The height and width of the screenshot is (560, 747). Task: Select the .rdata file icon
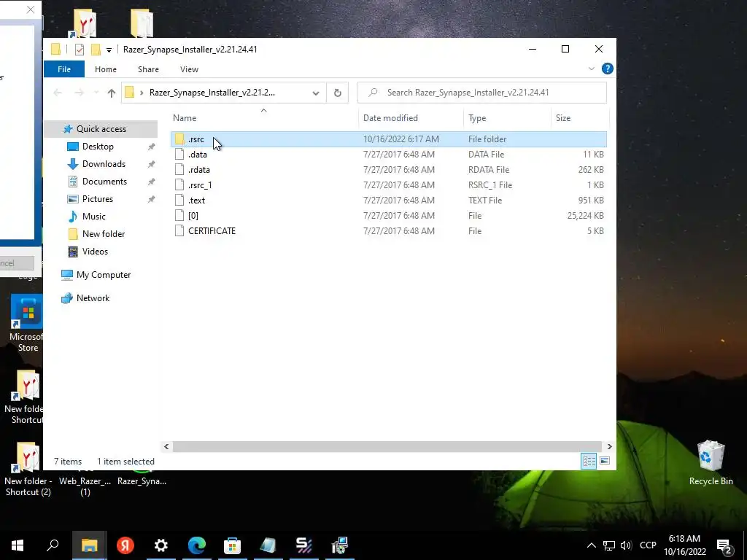tap(179, 169)
